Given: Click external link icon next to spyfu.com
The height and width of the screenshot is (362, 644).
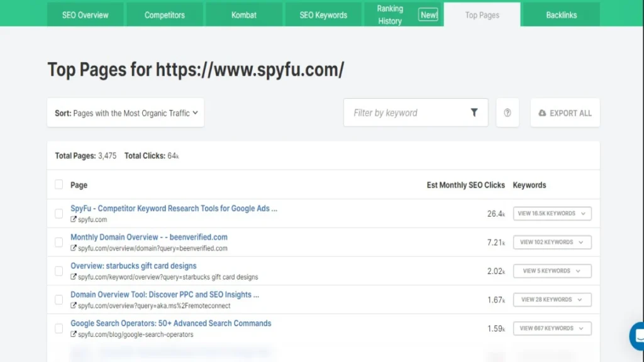Looking at the screenshot, I should pos(74,219).
